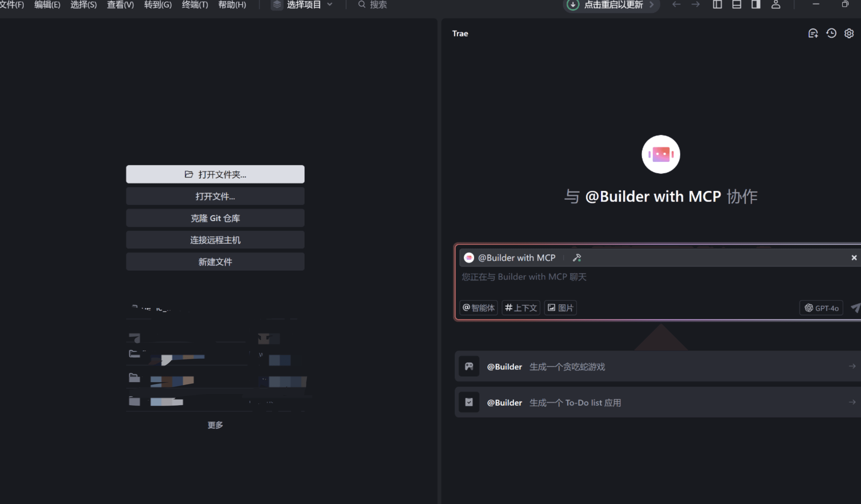Toggle the left sidebar layout icon

[x=717, y=5]
